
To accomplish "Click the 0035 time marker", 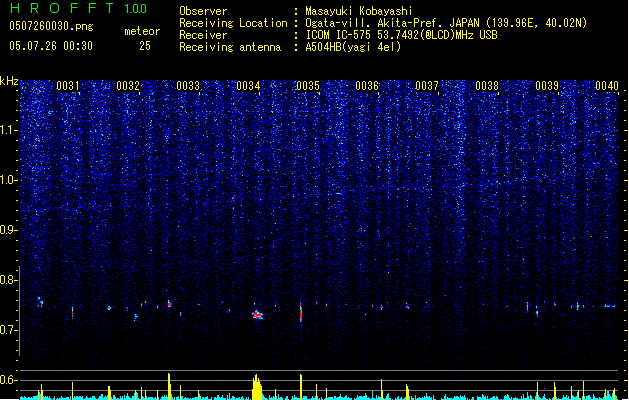I will click(308, 86).
